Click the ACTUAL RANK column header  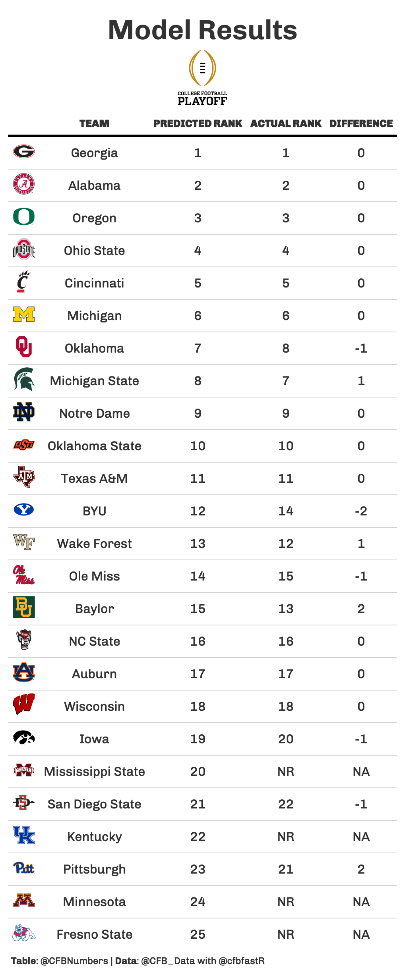point(286,123)
